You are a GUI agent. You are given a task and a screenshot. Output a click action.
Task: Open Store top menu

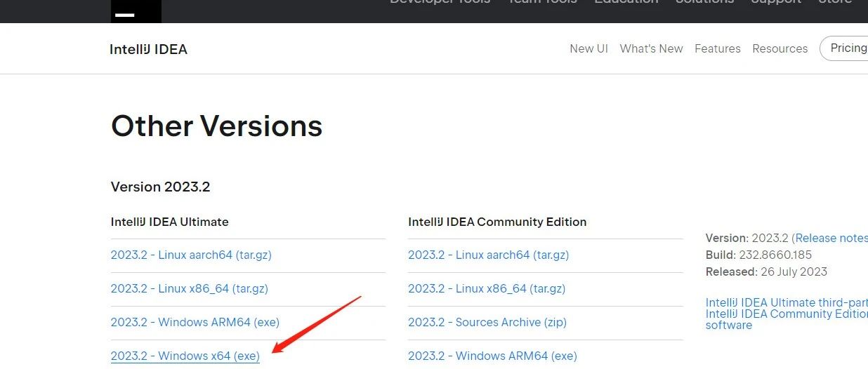click(x=835, y=2)
